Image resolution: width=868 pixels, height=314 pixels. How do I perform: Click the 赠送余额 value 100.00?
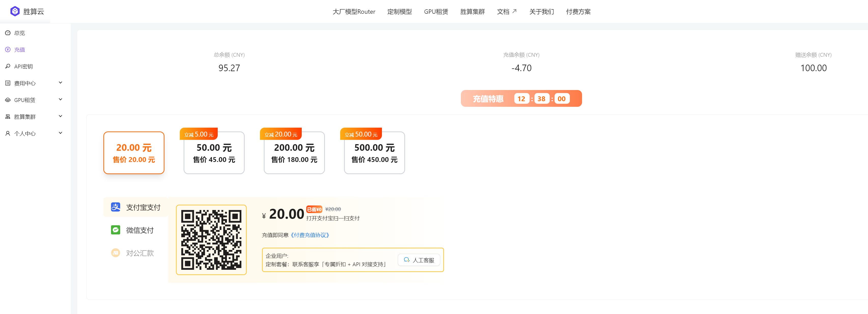click(814, 68)
